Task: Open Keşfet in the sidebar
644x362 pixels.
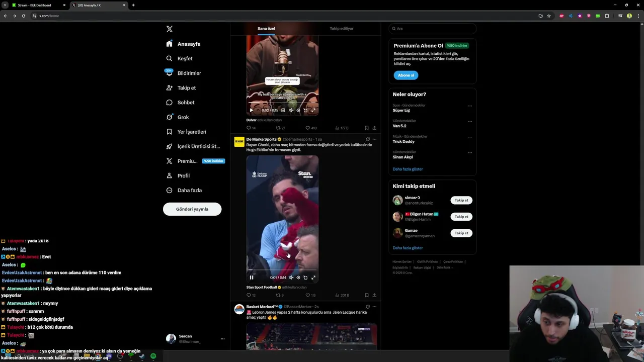Action: 180,58
